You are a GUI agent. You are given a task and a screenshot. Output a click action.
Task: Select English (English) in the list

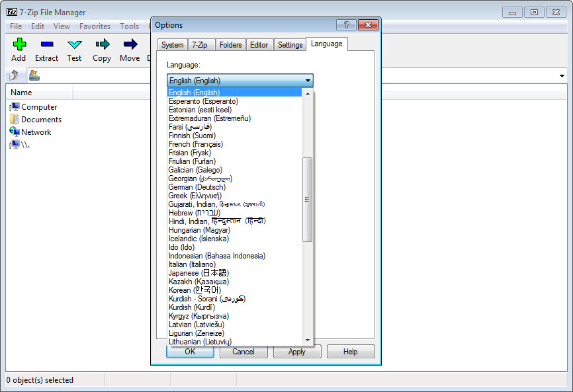point(235,93)
